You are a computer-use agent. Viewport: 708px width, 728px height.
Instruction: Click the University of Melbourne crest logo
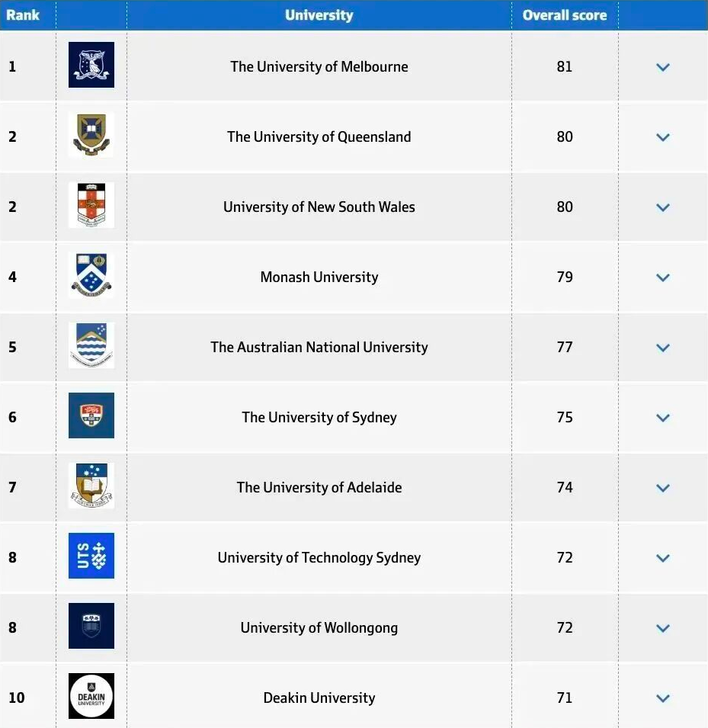[x=91, y=66]
